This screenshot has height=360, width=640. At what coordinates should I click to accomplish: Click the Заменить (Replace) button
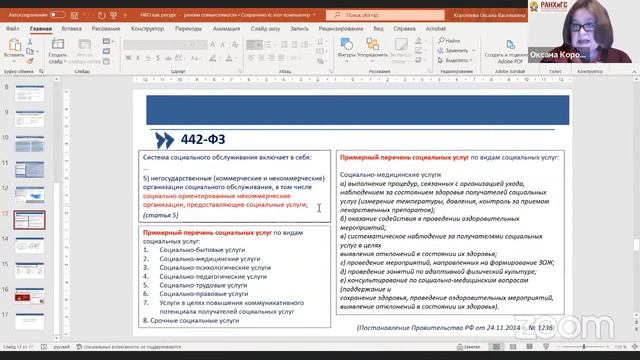pyautogui.click(x=453, y=51)
